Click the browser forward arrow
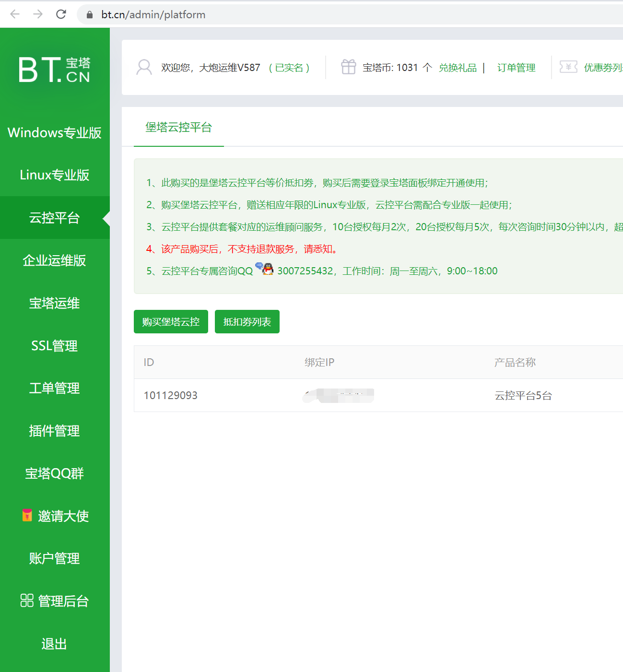 [38, 14]
